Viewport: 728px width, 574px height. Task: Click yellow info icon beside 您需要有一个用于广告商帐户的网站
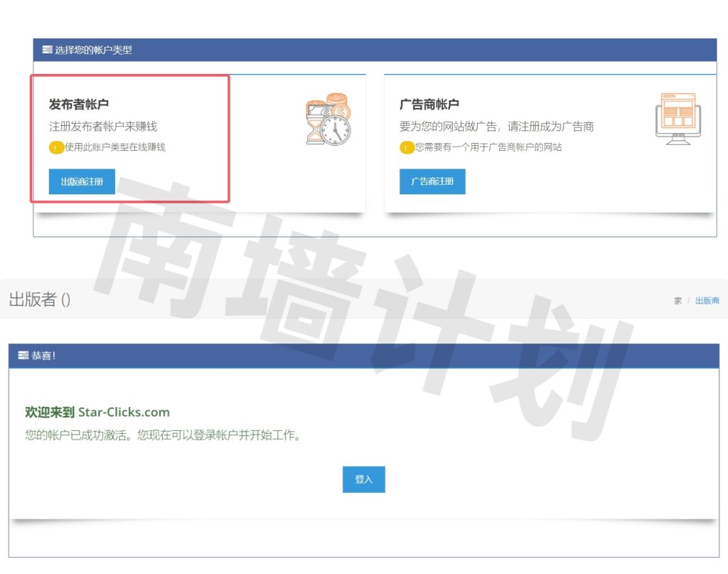tap(407, 148)
